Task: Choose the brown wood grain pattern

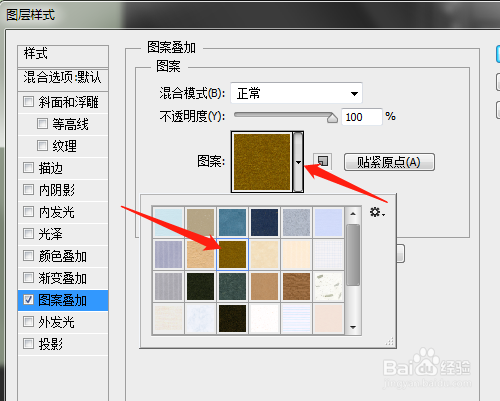Action: pos(296,286)
